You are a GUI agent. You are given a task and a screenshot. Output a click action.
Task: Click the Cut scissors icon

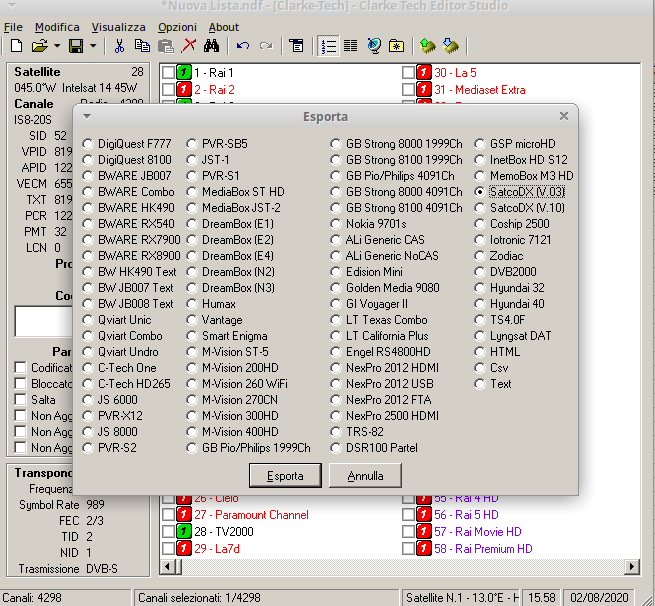(119, 46)
